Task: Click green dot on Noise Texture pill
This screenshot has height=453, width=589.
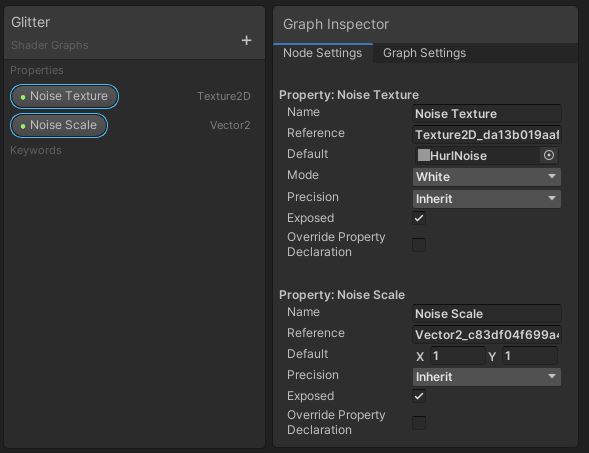Action: 23,97
